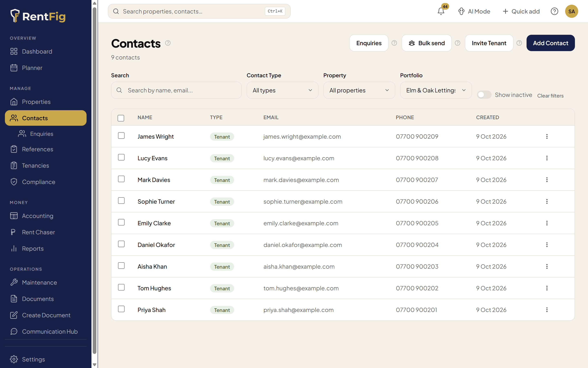Viewport: 588px width, 368px height.
Task: Focus the Search by name, email field
Action: tap(176, 90)
